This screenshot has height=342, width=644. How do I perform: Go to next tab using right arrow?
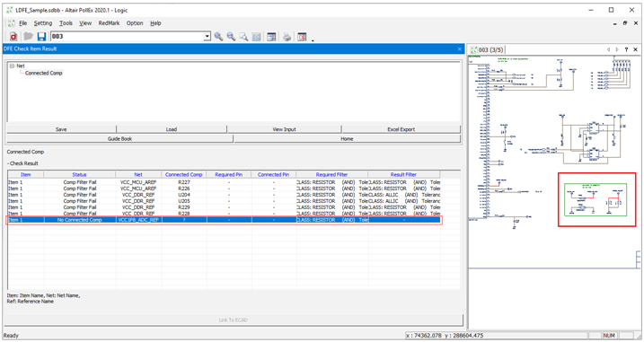[617, 49]
